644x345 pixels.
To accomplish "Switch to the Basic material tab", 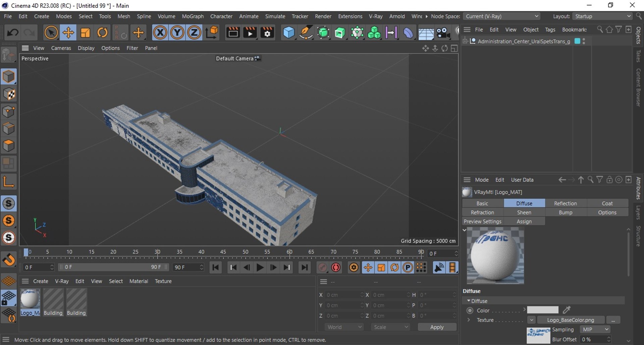I will click(x=482, y=203).
